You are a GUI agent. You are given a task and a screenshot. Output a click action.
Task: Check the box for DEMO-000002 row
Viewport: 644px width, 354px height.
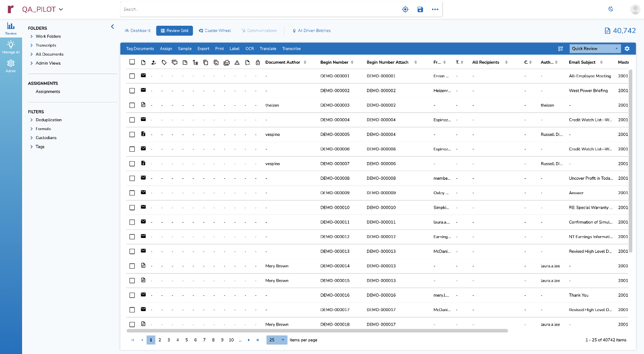pyautogui.click(x=132, y=90)
